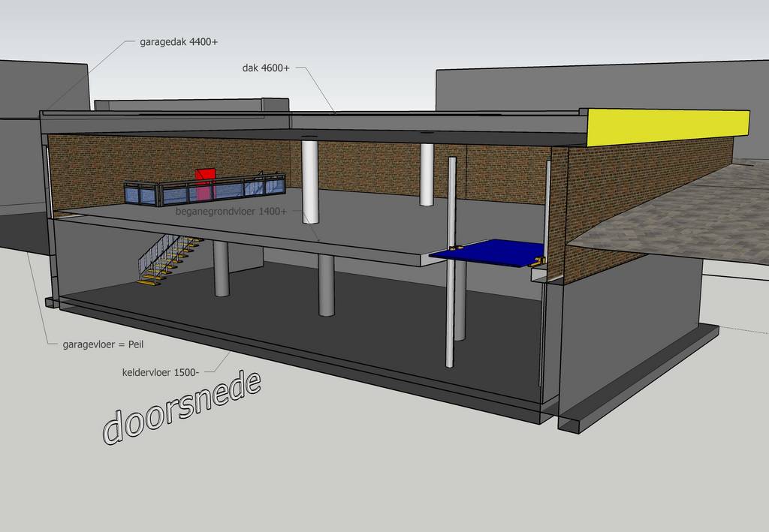The height and width of the screenshot is (532, 769).
Task: Pick the red door in the model
Action: tap(205, 184)
